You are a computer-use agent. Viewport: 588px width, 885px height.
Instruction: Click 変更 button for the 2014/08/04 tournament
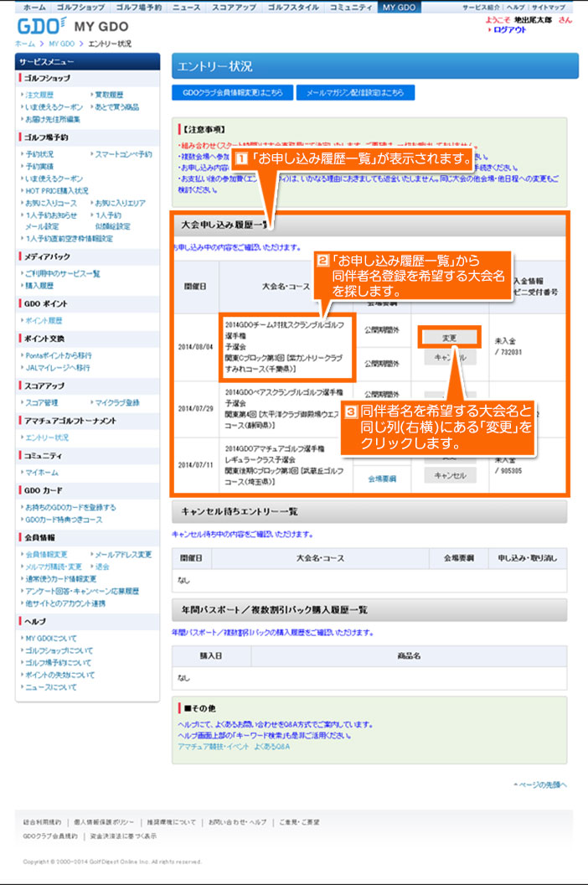tap(449, 338)
